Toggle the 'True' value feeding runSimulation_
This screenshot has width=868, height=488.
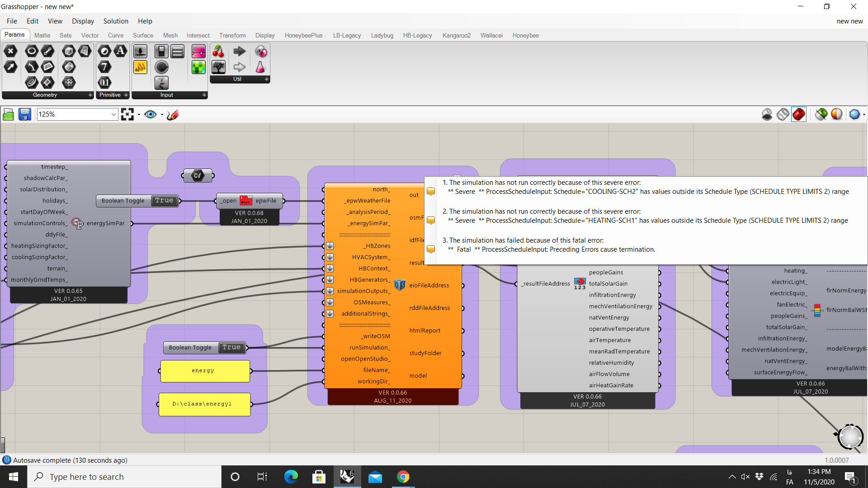231,347
